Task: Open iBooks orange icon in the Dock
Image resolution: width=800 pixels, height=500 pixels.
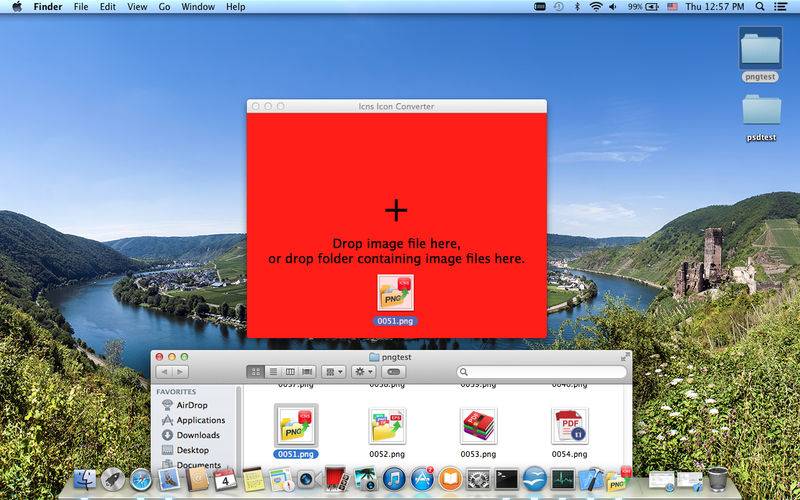Action: tap(450, 480)
